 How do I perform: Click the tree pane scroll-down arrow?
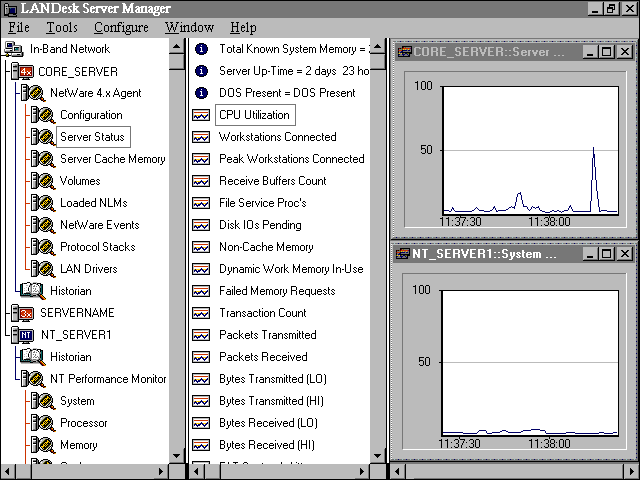point(176,456)
